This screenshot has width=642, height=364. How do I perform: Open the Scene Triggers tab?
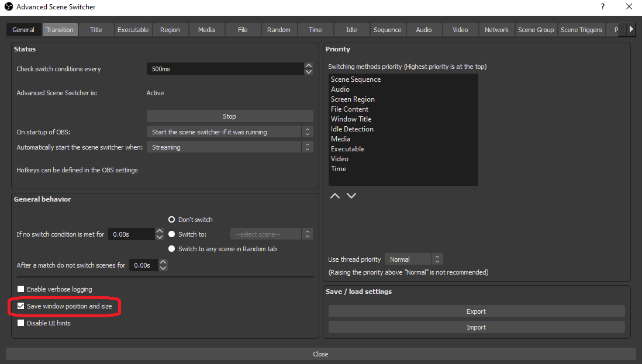(582, 29)
